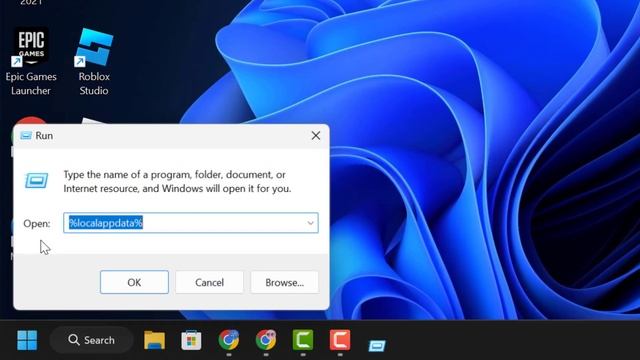Expand the Open field history dropdown
Viewport: 640px width, 360px height.
(x=310, y=223)
